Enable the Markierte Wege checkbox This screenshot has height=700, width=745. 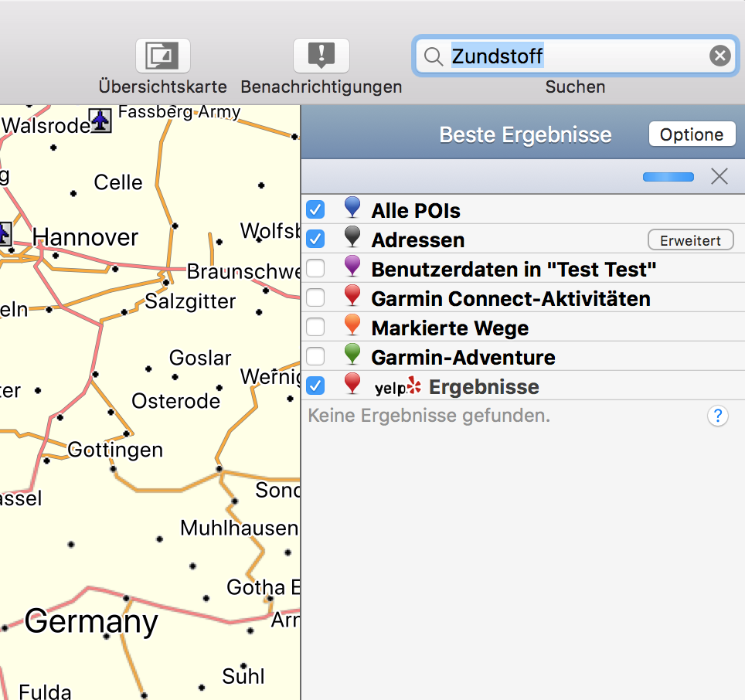[315, 327]
